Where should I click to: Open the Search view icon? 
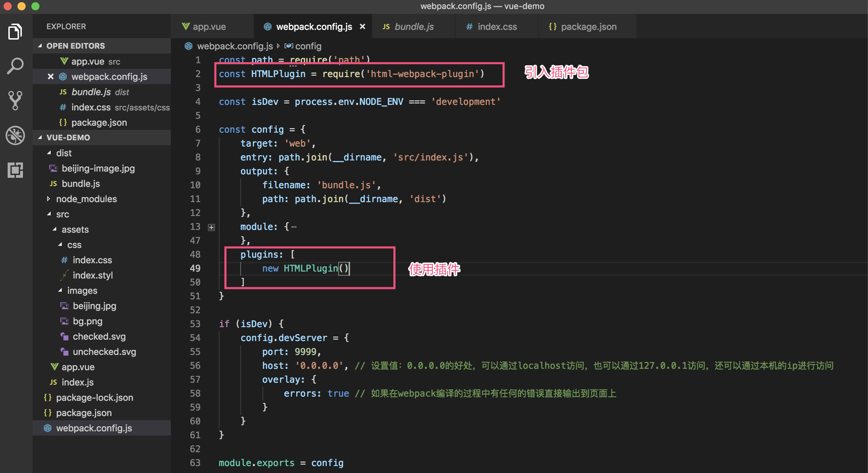tap(15, 66)
